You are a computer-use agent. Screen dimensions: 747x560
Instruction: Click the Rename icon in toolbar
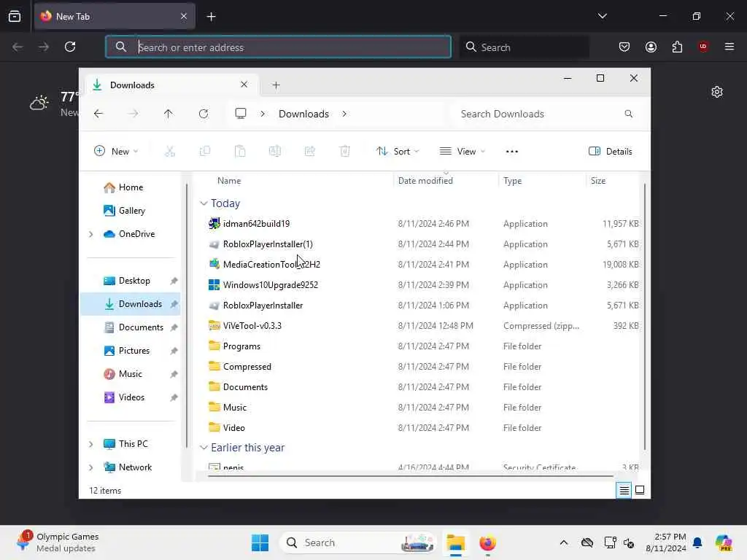tap(275, 152)
